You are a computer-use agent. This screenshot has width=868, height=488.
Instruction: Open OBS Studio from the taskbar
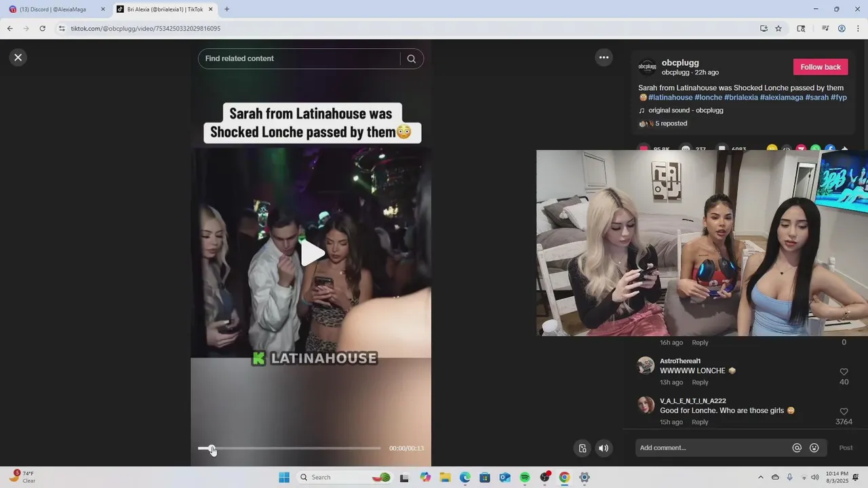[545, 477]
